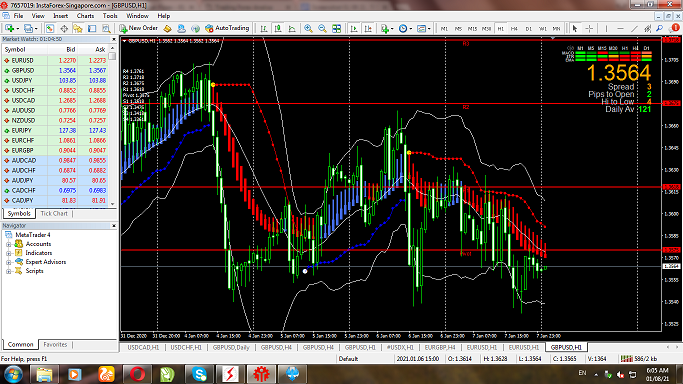683x384 pixels.
Task: Switch chart to candlesticks type
Action: (x=278, y=28)
